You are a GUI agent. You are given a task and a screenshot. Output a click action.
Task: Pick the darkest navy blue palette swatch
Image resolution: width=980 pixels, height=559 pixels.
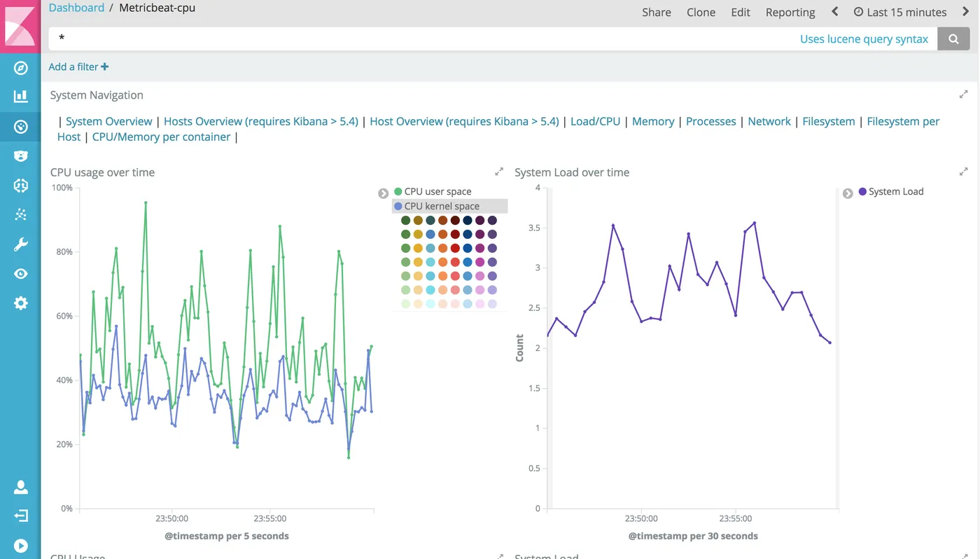coord(468,221)
